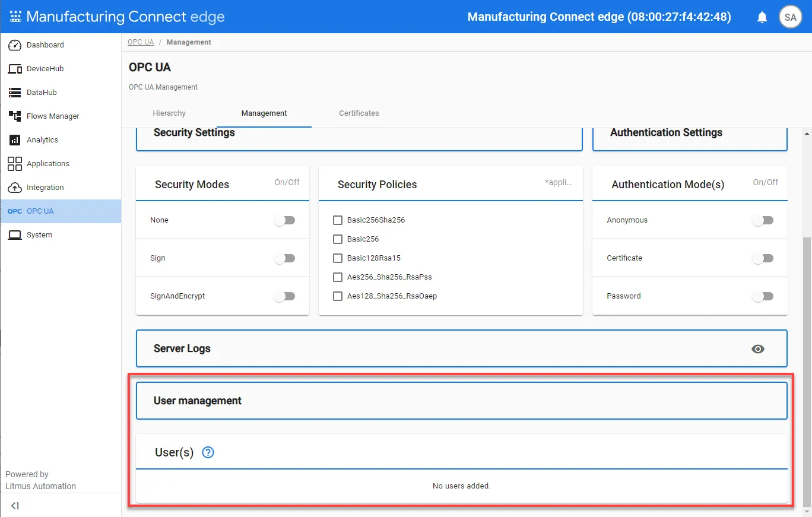Open Integration in sidebar
This screenshot has width=812, height=517.
(x=61, y=188)
